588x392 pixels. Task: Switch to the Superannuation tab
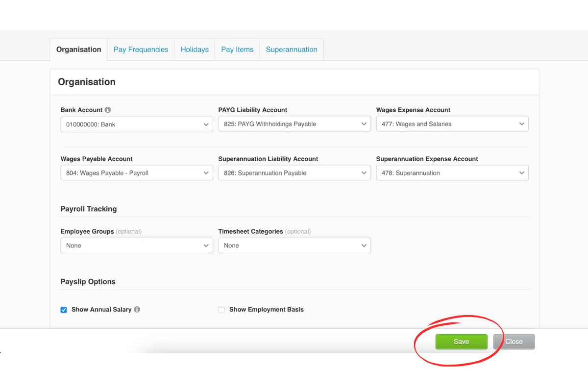click(x=292, y=49)
